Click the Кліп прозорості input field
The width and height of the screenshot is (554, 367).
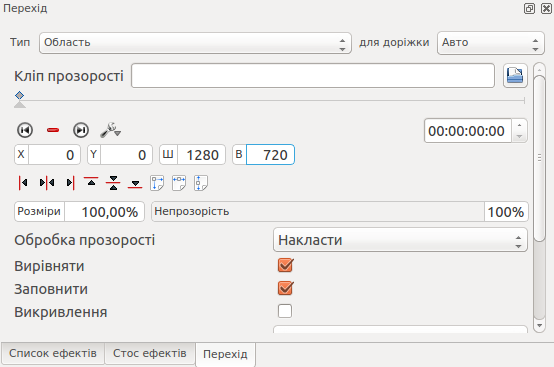coord(313,76)
